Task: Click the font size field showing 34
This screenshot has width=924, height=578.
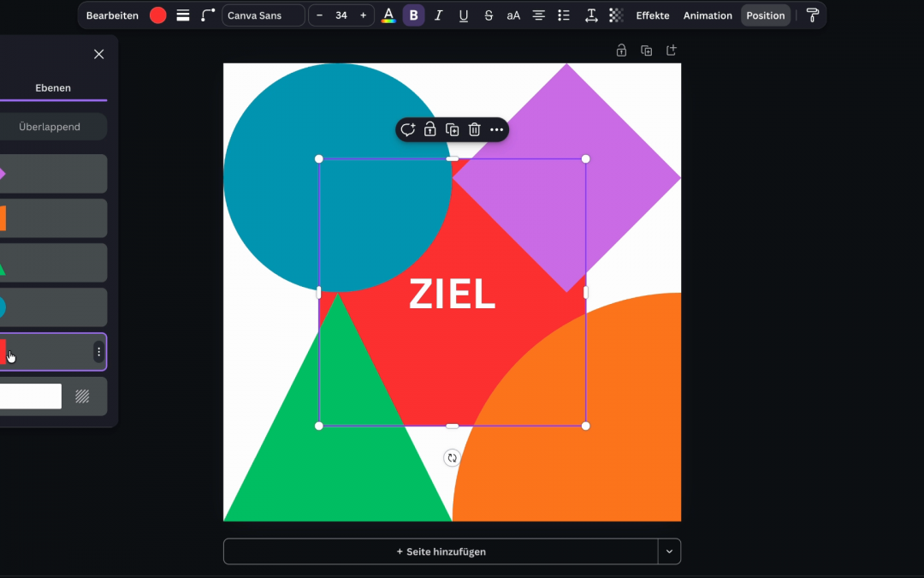Action: click(341, 15)
